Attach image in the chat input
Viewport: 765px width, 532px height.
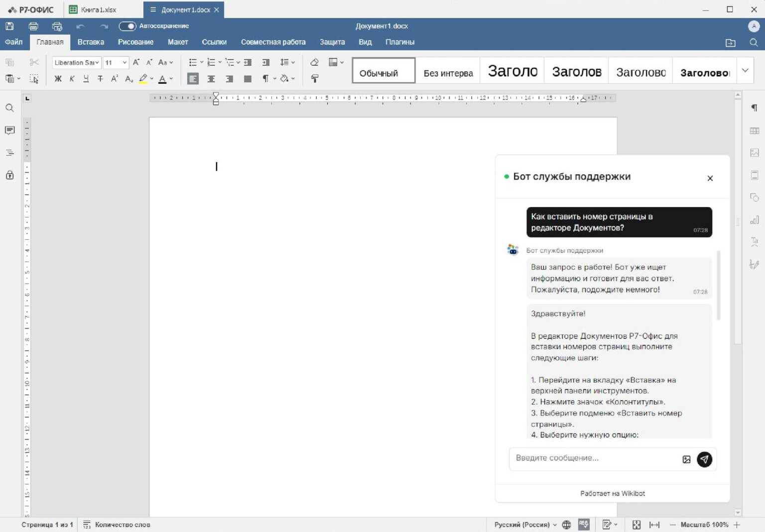click(686, 459)
